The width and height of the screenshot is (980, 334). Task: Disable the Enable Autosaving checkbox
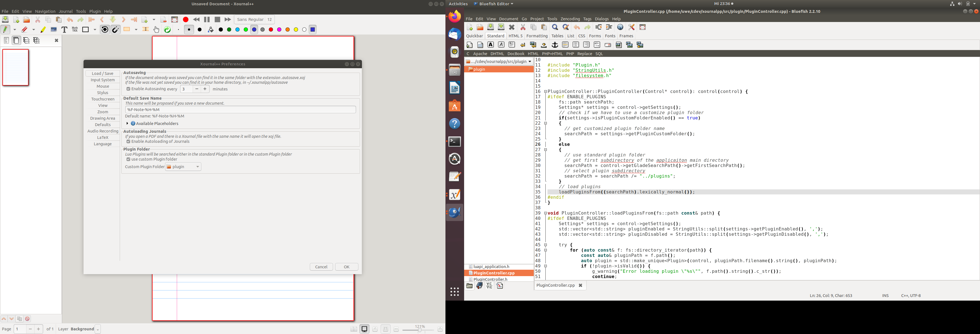(128, 89)
